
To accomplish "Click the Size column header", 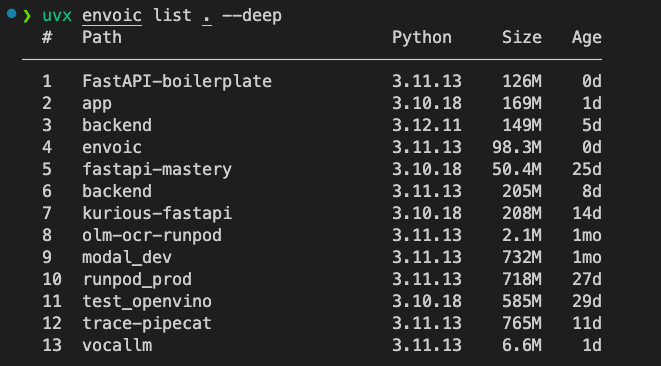I will click(521, 37).
